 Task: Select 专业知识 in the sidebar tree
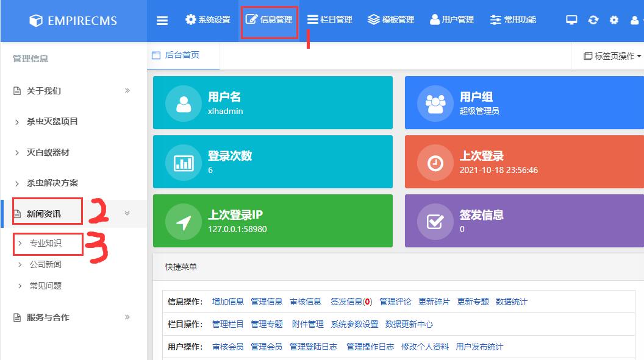pyautogui.click(x=48, y=244)
